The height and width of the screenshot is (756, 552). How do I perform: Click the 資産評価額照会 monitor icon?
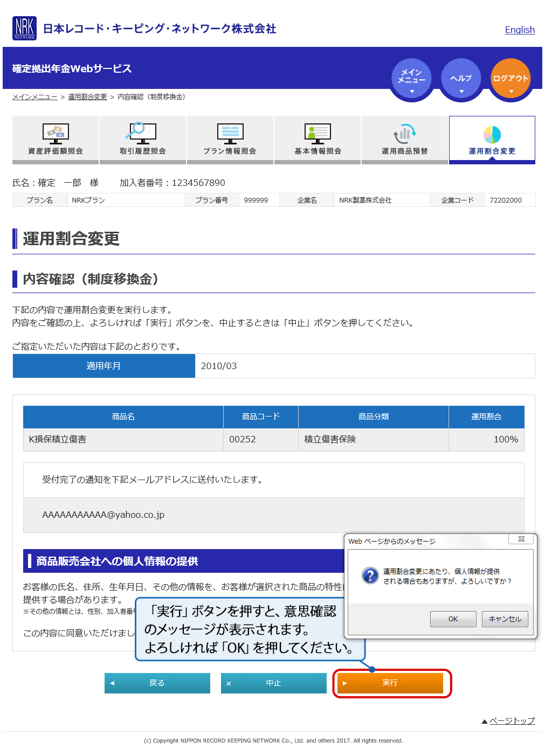[56, 133]
